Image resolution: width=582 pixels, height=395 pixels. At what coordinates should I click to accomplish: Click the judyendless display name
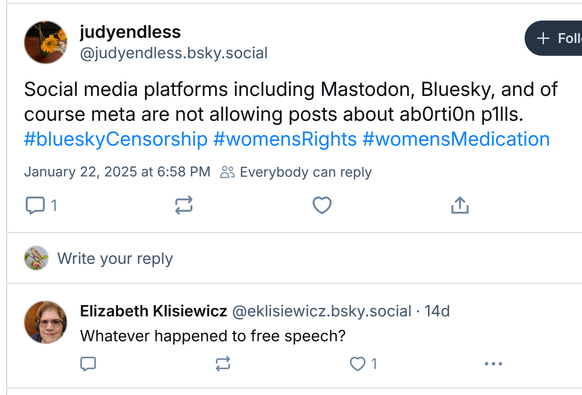pos(130,32)
